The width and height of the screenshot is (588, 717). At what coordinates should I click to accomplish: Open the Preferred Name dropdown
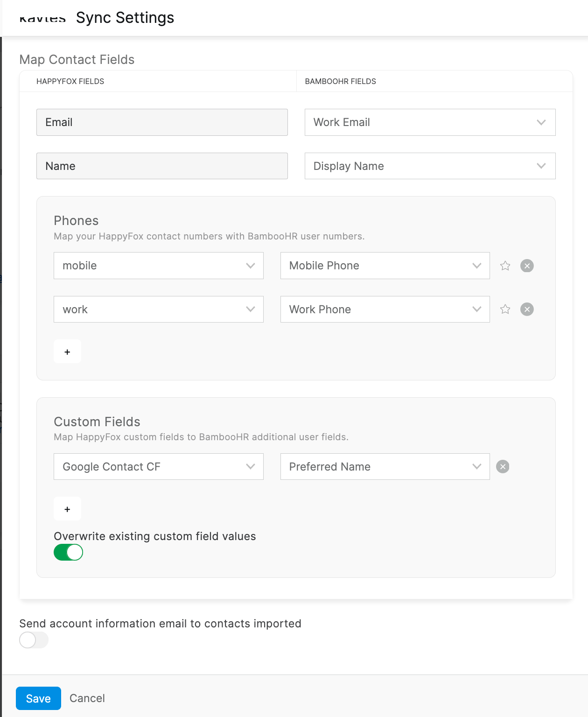pyautogui.click(x=385, y=466)
